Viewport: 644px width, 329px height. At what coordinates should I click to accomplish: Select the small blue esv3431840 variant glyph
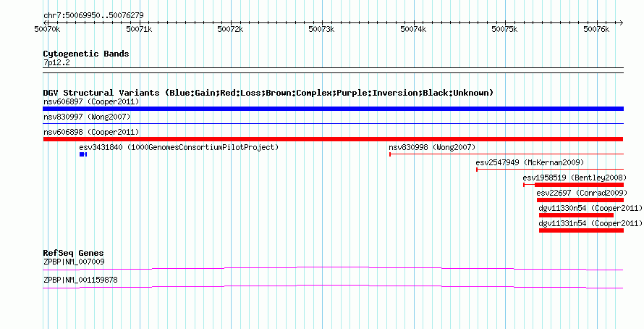coord(83,154)
